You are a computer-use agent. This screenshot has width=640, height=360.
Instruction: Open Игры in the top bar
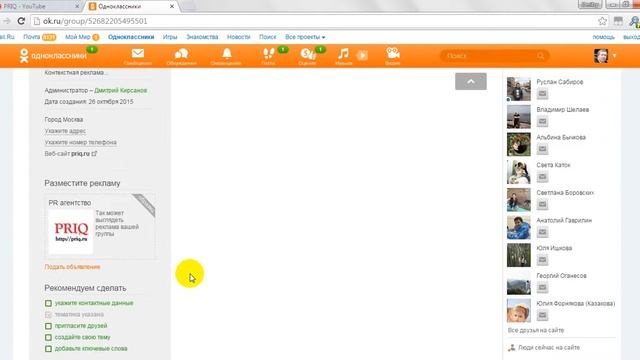pos(170,37)
